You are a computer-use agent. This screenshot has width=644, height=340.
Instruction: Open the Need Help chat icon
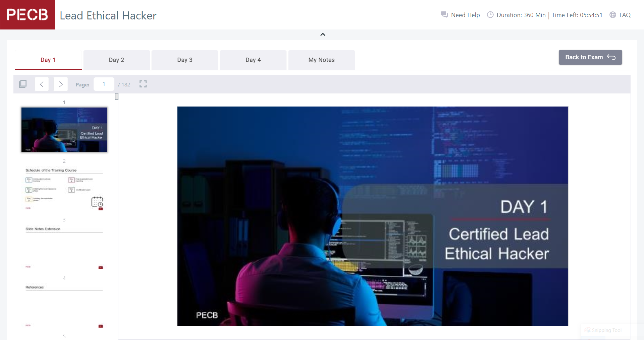(x=444, y=15)
